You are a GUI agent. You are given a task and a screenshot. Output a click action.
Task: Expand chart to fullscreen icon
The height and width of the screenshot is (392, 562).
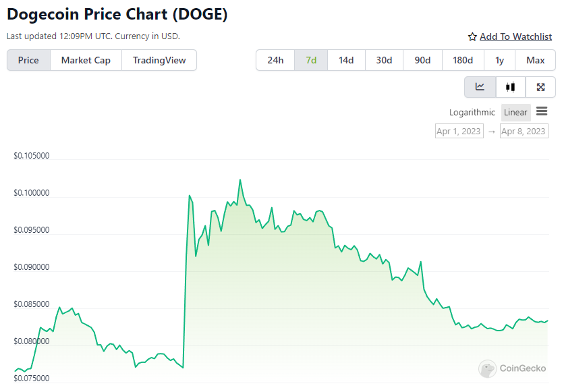coord(540,87)
